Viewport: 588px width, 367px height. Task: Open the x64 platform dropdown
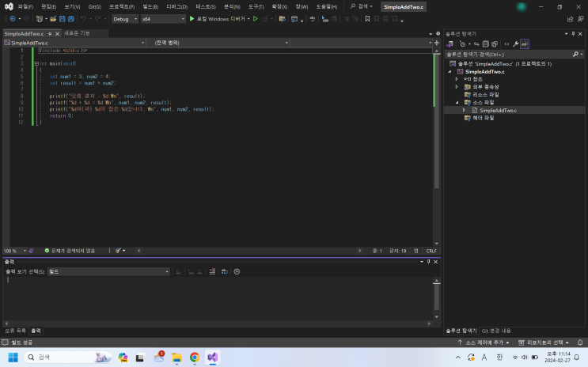162,18
